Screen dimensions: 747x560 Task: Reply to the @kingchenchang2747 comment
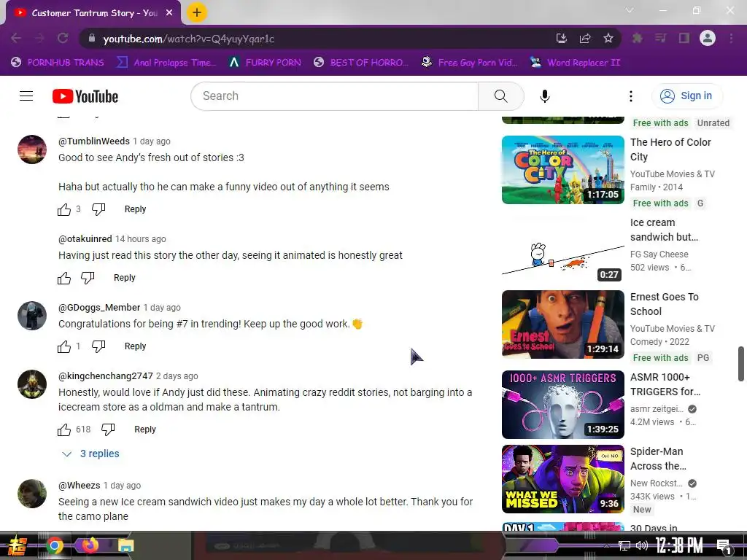click(x=145, y=429)
